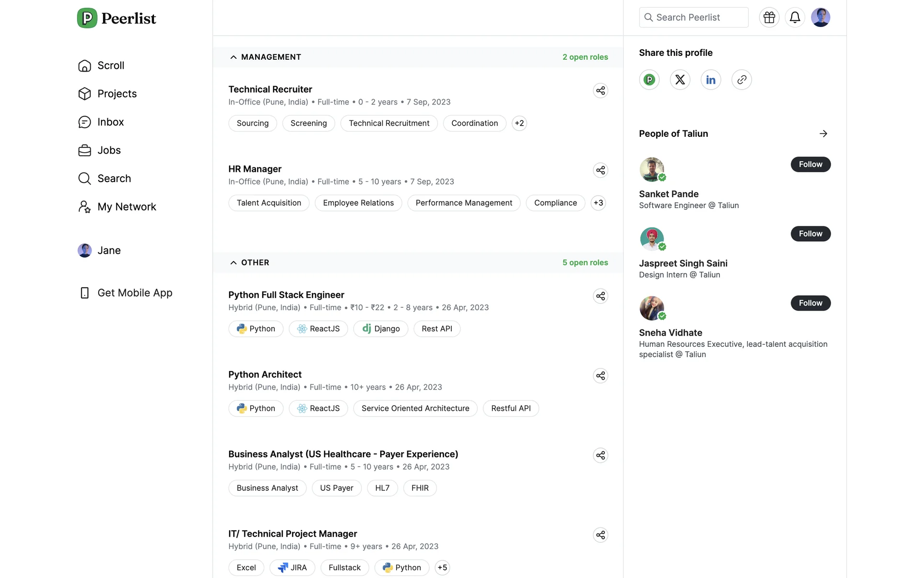Show +5 more Project Manager skills
This screenshot has height=578, width=924.
[442, 567]
